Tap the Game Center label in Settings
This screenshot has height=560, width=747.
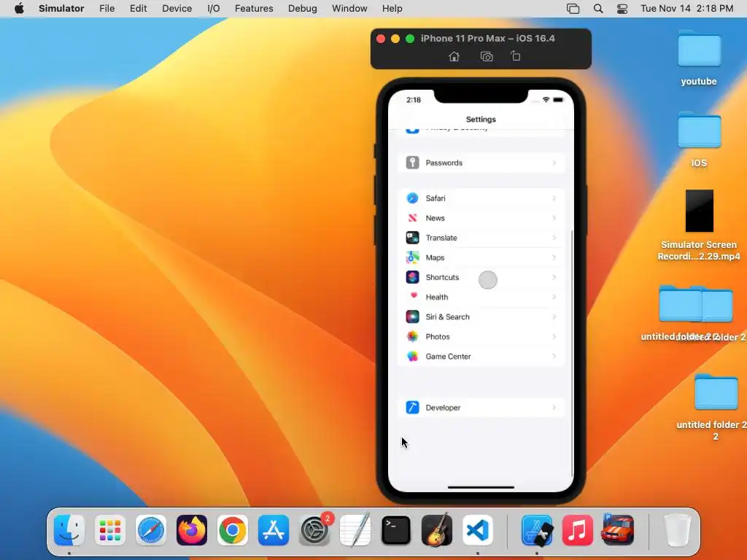[x=449, y=356]
